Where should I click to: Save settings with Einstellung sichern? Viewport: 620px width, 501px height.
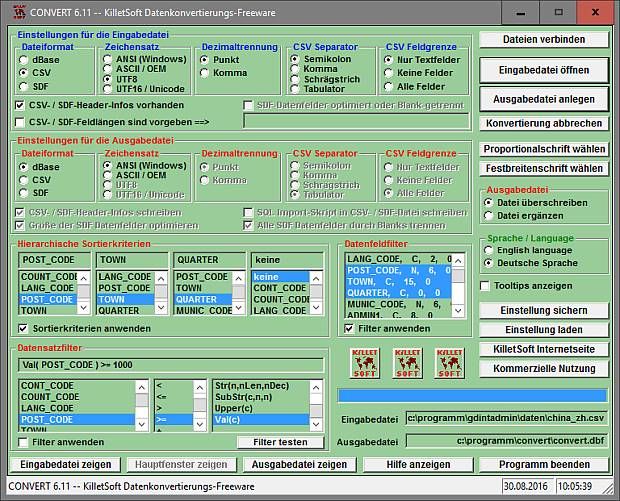coord(544,310)
